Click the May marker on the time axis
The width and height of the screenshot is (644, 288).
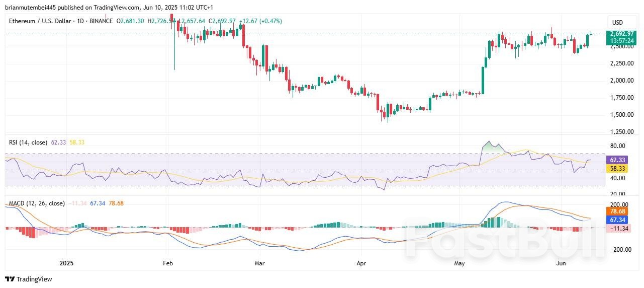(458, 263)
